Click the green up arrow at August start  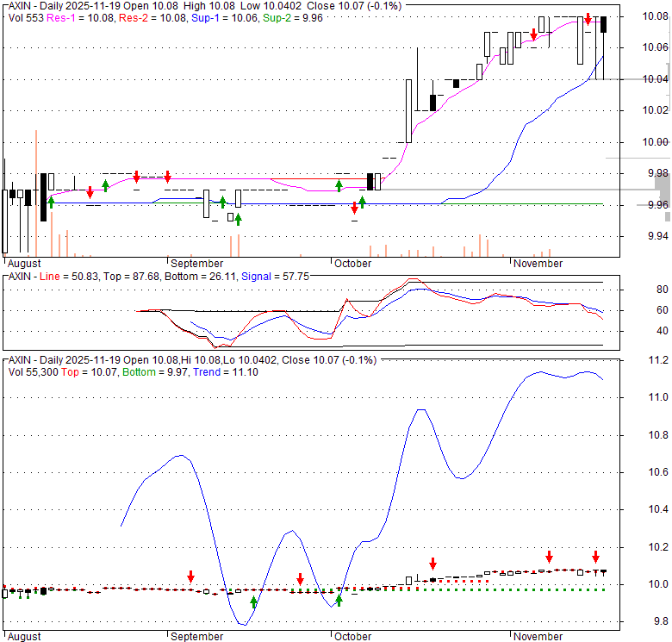pyautogui.click(x=51, y=202)
